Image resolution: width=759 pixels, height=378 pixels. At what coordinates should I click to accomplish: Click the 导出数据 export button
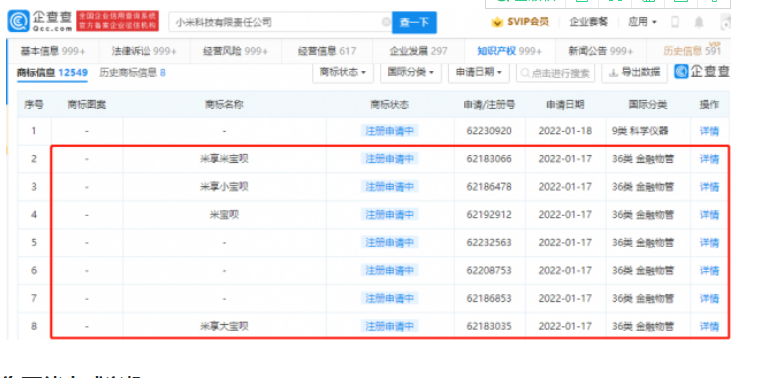coord(635,73)
